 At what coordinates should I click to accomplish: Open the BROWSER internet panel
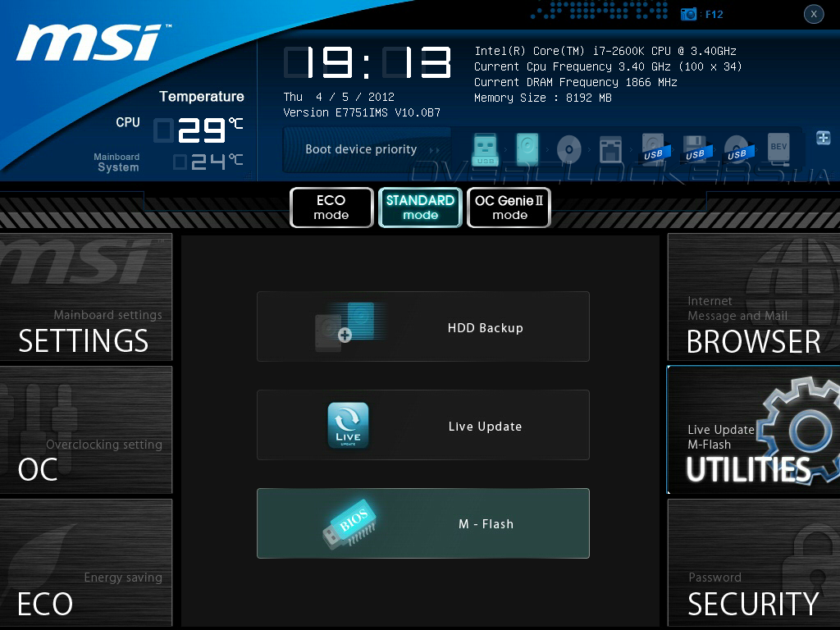(x=754, y=297)
